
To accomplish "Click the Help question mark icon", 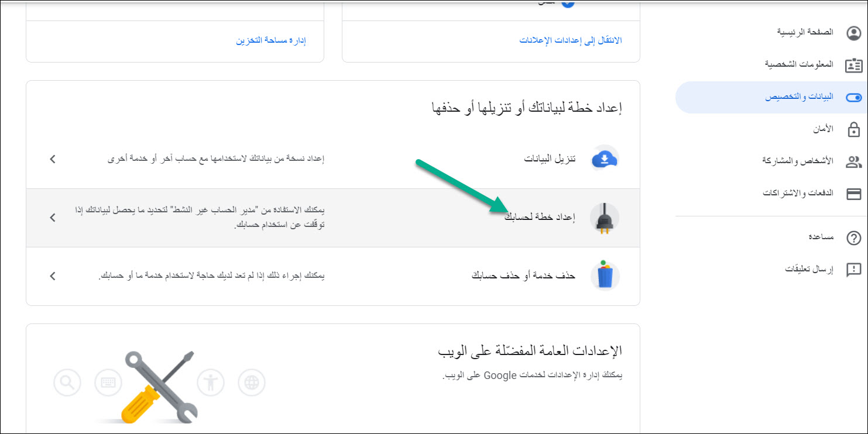I will pos(854,238).
